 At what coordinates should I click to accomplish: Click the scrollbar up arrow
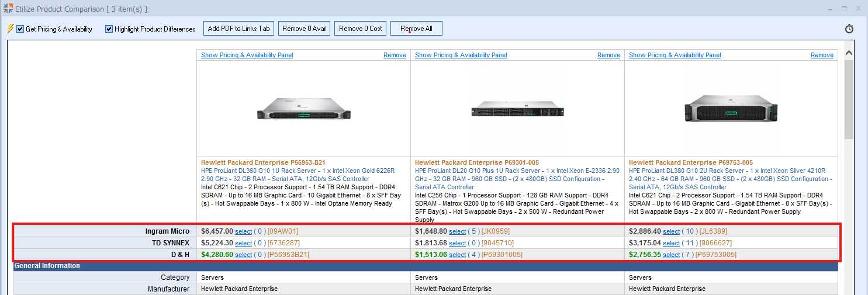click(849, 53)
